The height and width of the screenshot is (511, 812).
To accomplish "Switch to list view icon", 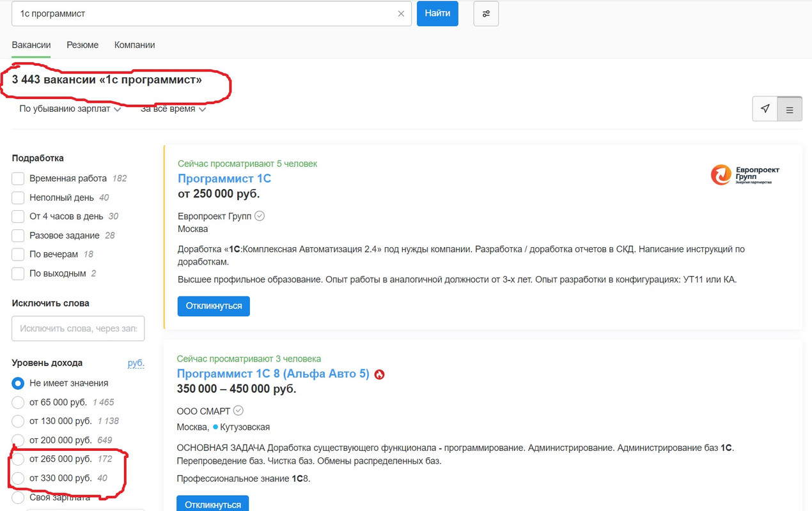I will click(x=790, y=109).
